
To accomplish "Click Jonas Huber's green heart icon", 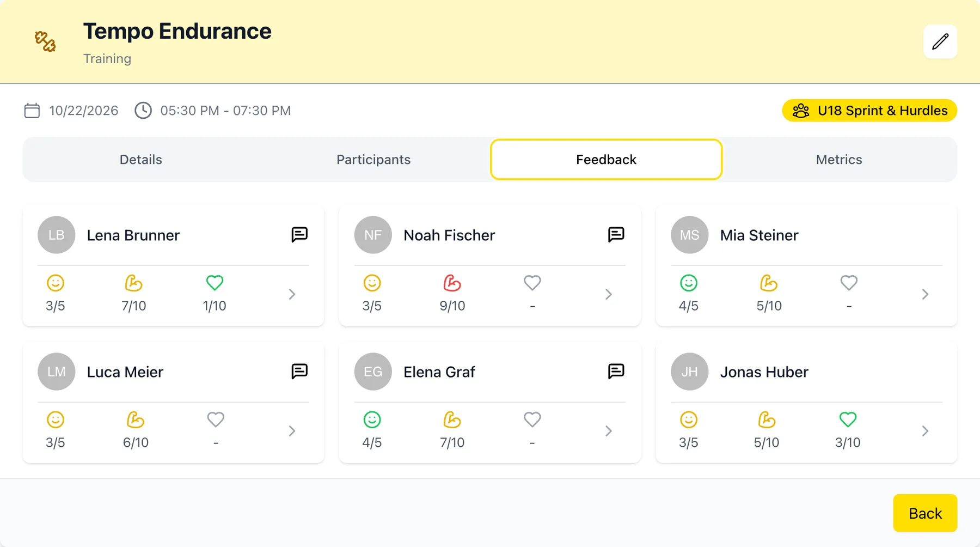I will point(848,420).
